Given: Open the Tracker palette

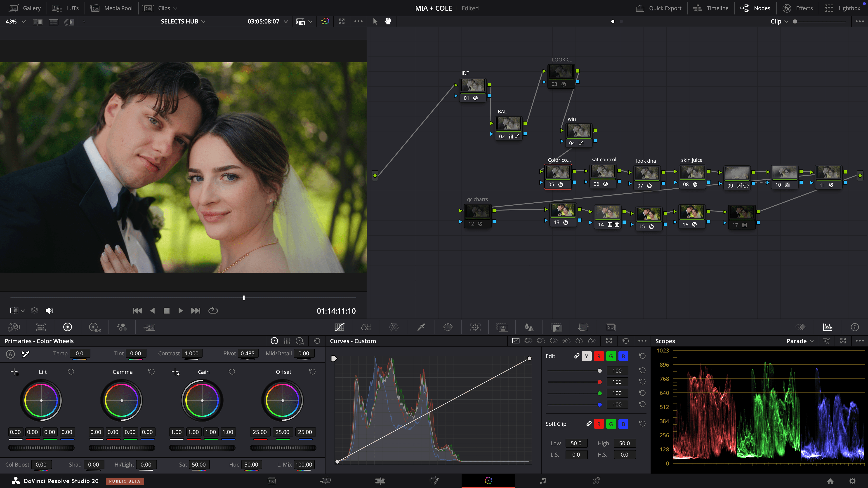Looking at the screenshot, I should tap(475, 327).
